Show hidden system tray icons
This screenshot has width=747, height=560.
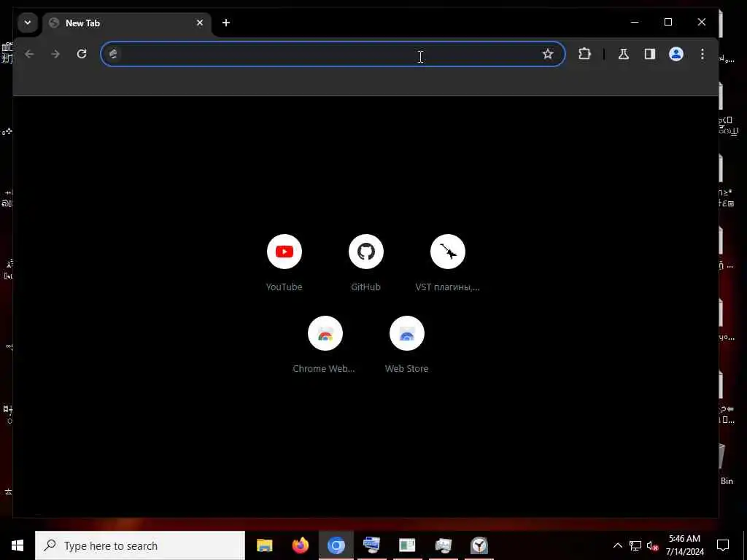617,545
